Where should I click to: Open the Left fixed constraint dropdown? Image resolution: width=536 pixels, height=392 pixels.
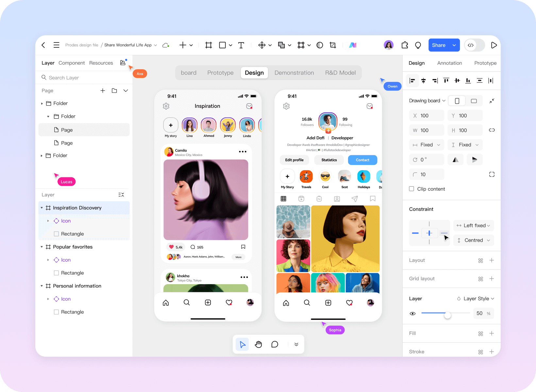pyautogui.click(x=474, y=225)
